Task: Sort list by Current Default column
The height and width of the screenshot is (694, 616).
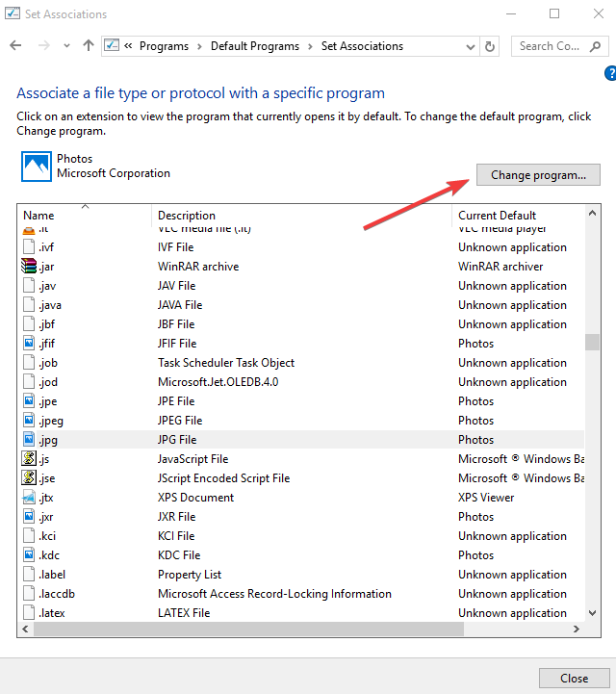Action: pos(497,216)
